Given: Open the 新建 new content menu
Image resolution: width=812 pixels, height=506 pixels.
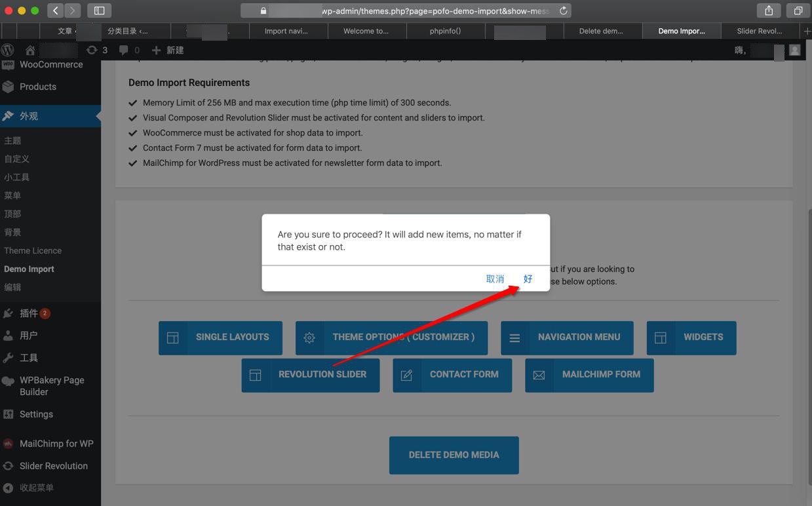Looking at the screenshot, I should [168, 50].
